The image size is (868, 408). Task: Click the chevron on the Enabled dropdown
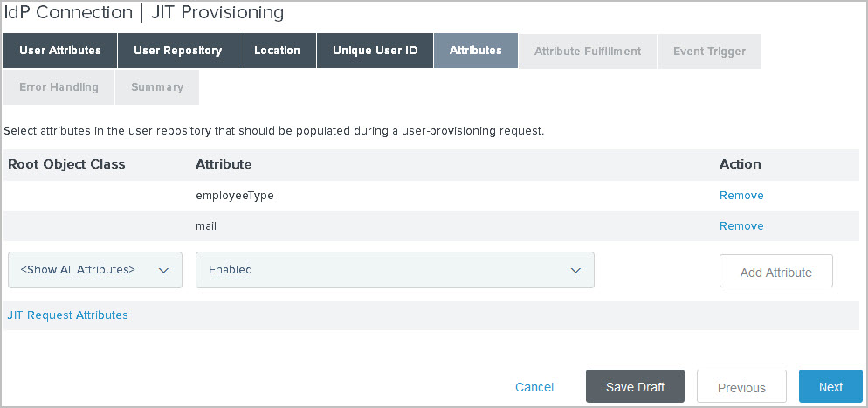tap(575, 271)
